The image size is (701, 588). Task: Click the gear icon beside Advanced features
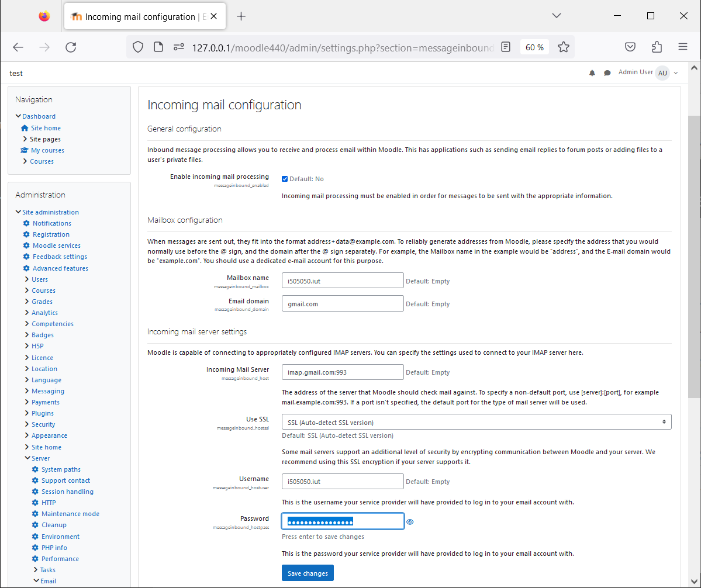pos(26,268)
